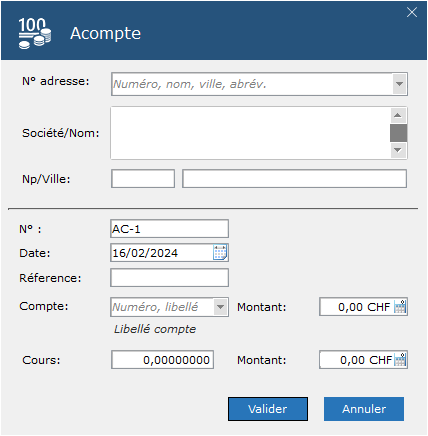Click the Société/Nom scrollbar thumb
Image resolution: width=428 pixels, height=436 pixels.
click(x=398, y=133)
